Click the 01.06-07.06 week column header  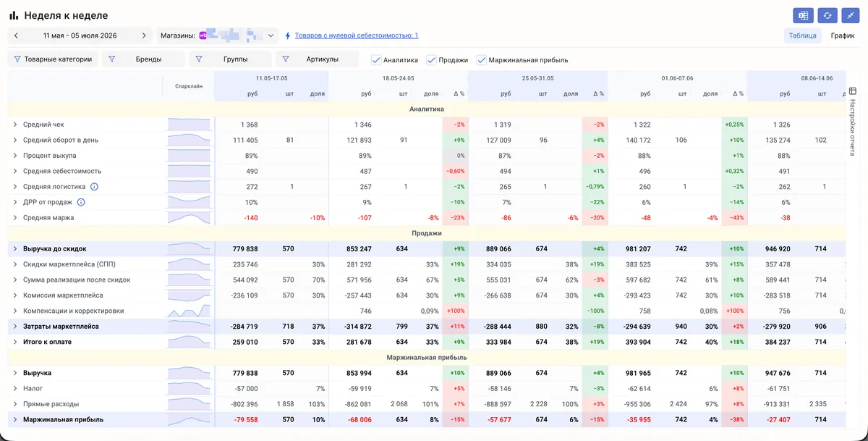(677, 78)
